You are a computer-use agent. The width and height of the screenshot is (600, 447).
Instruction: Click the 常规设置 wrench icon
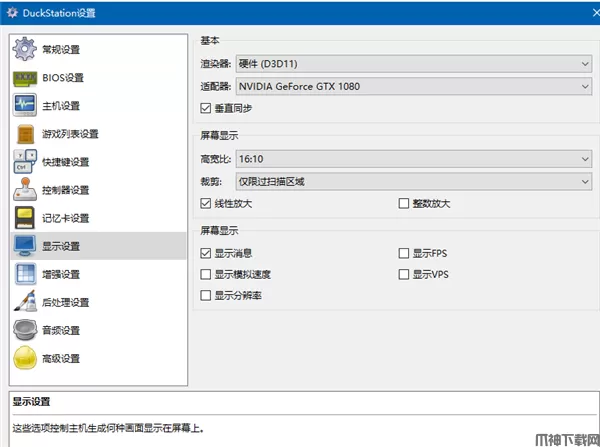tap(25, 50)
